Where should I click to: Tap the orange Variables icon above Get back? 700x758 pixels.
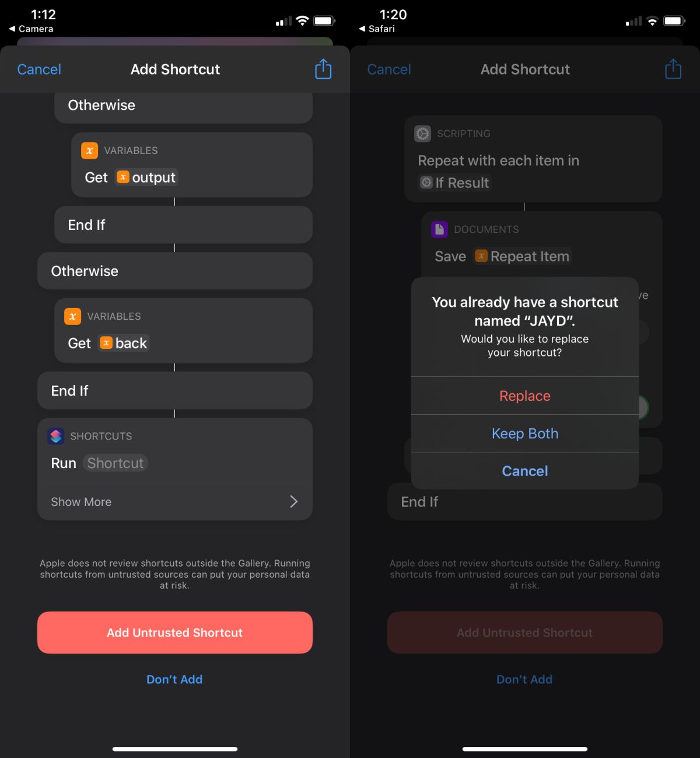pos(72,316)
